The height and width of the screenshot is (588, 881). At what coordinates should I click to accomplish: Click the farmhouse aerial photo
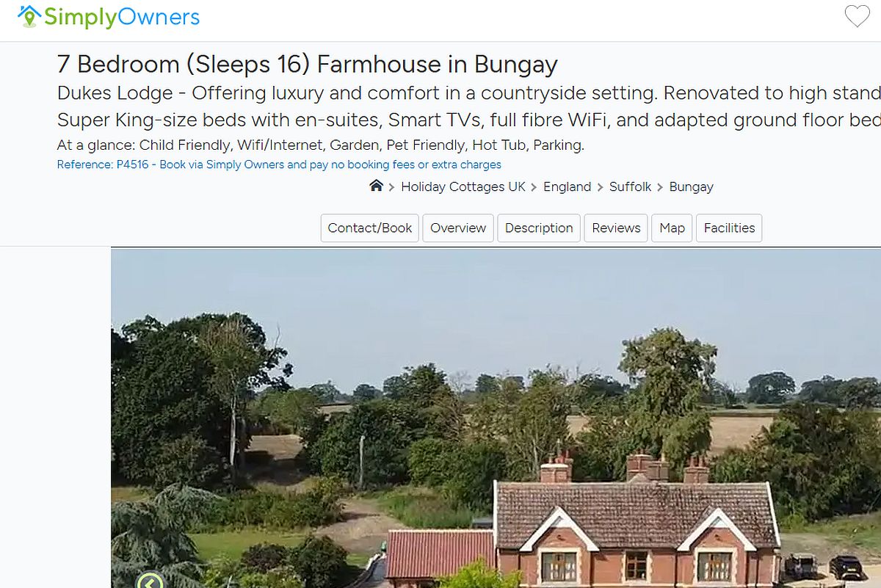[x=496, y=418]
